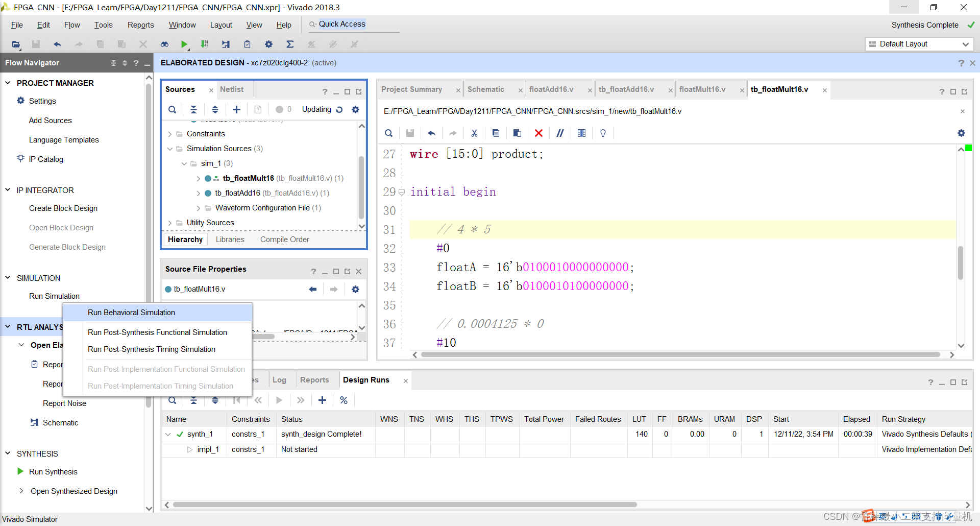Screen dimensions: 980x526
Task: Open the Netlist tab
Action: (232, 89)
